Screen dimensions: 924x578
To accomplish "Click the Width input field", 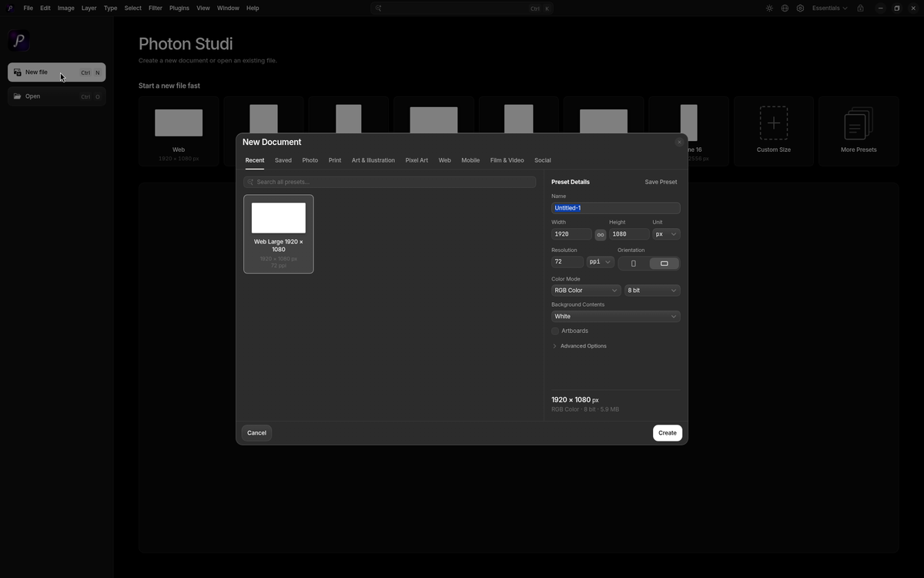I will click(x=571, y=234).
